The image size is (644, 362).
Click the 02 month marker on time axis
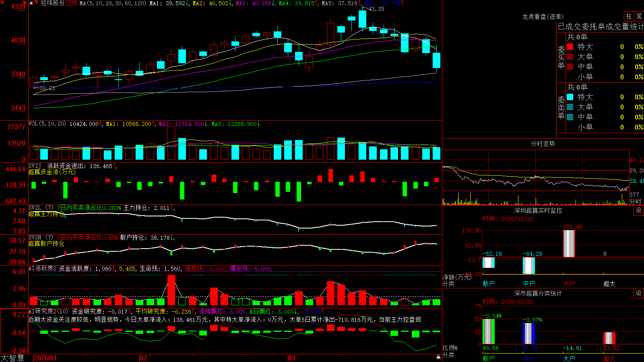(x=143, y=358)
